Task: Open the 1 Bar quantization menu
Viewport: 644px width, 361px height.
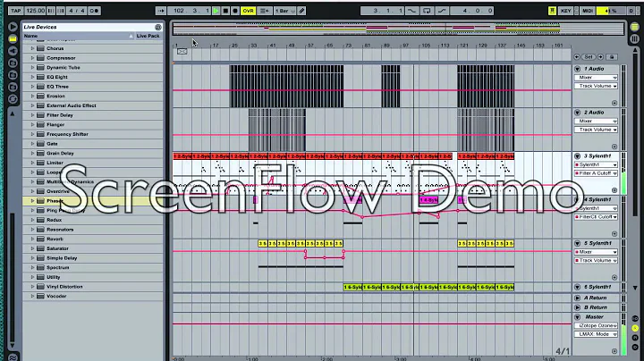Action: 285,11
